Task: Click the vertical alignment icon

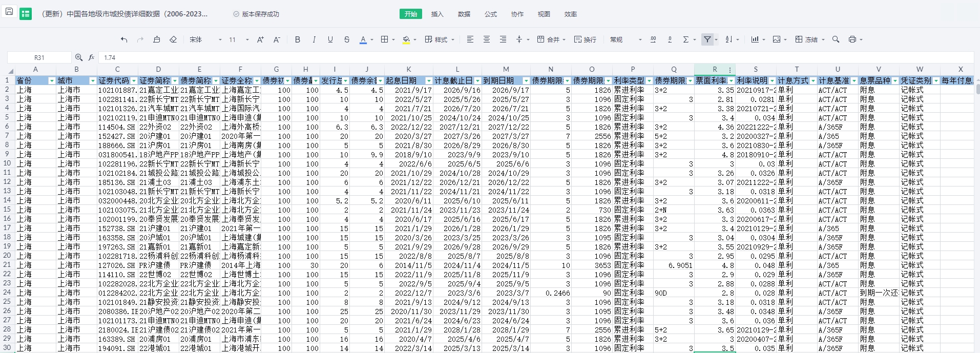Action: pyautogui.click(x=519, y=39)
